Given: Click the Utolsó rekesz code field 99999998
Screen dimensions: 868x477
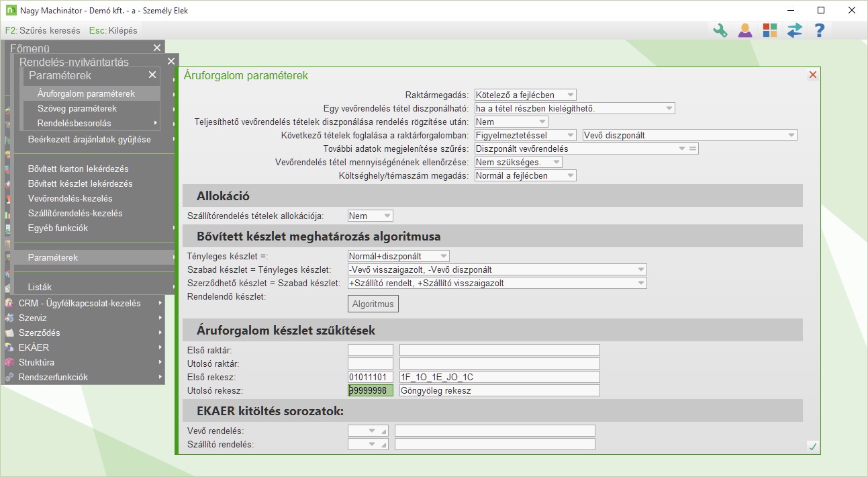Looking at the screenshot, I should (371, 390).
